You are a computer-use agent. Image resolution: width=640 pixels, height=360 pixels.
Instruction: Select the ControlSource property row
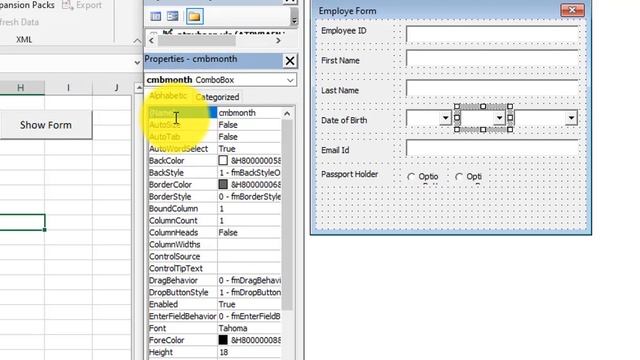(x=214, y=256)
